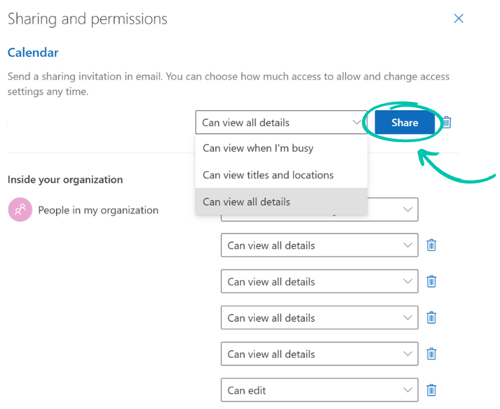Open first "Can view all details" dropdown with trash
The image size is (500, 409).
pyautogui.click(x=319, y=245)
